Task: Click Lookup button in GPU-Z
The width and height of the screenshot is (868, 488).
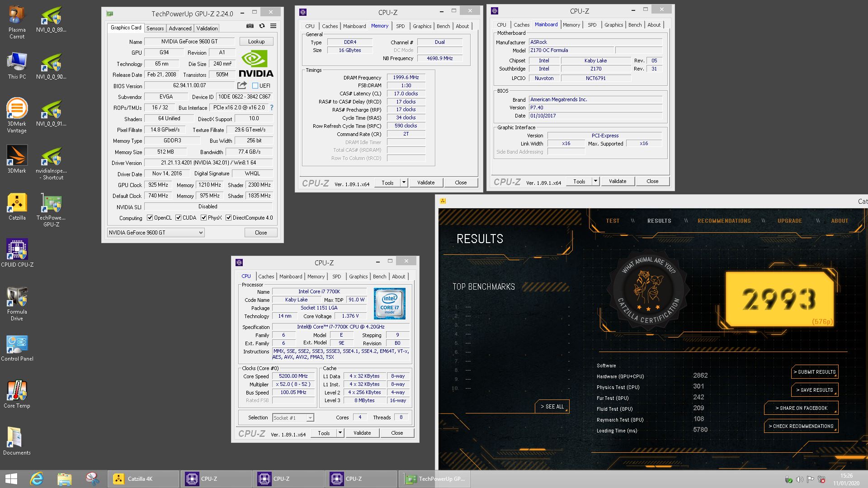Action: [x=256, y=41]
